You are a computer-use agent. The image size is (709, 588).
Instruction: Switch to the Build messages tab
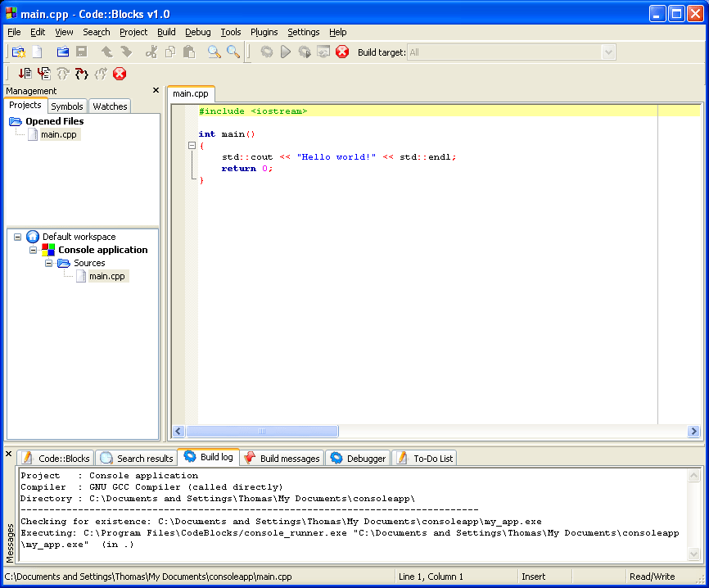(282, 458)
